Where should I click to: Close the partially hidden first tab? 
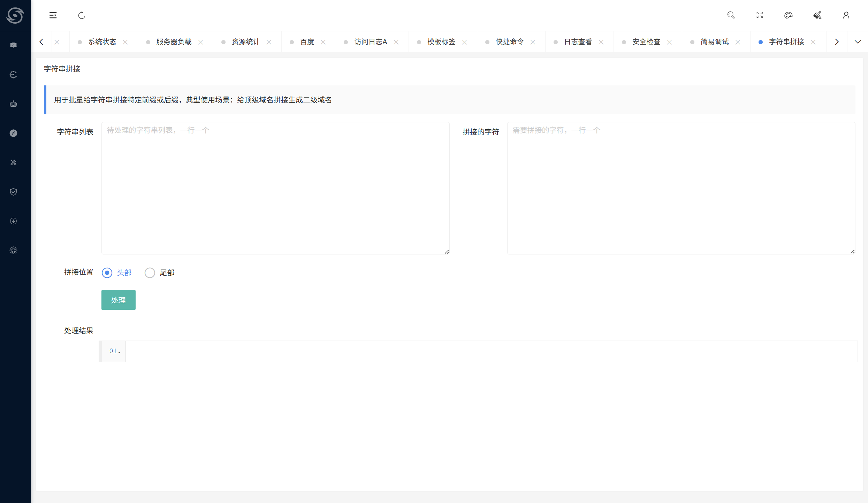(x=57, y=42)
